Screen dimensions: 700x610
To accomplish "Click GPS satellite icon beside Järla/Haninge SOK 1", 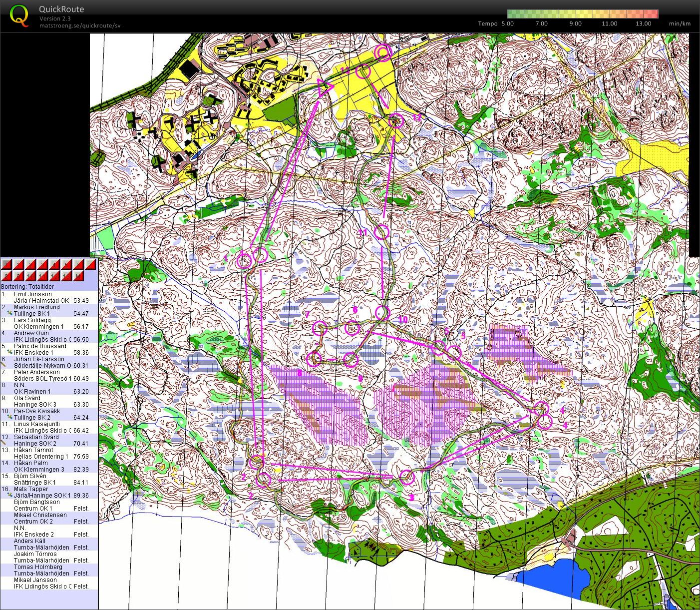I will click(x=9, y=495).
